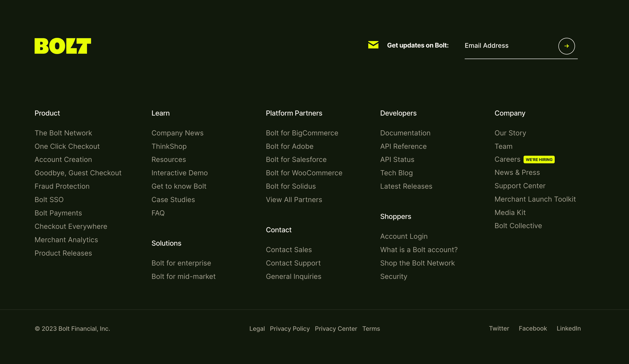Viewport: 629px width, 364px height.
Task: Open API Reference link
Action: (x=403, y=146)
